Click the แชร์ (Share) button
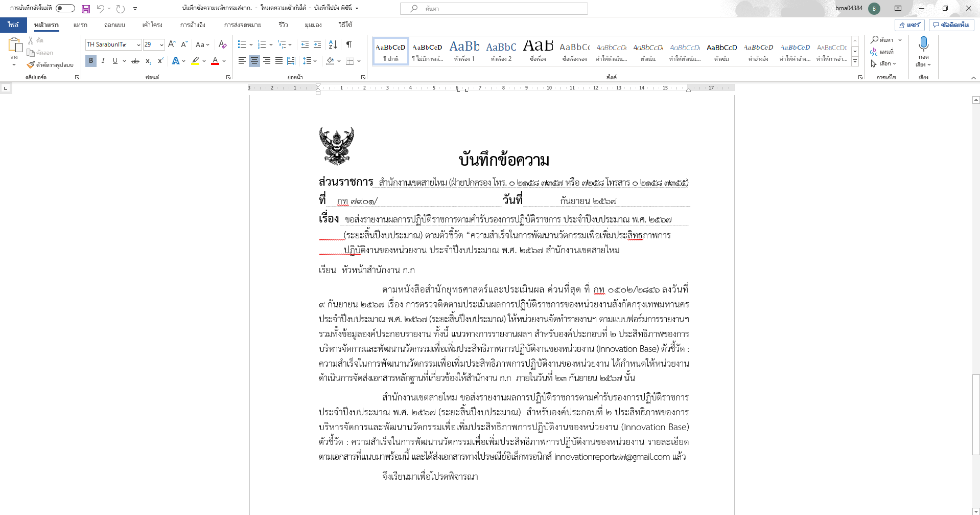The image size is (980, 515). coord(909,25)
